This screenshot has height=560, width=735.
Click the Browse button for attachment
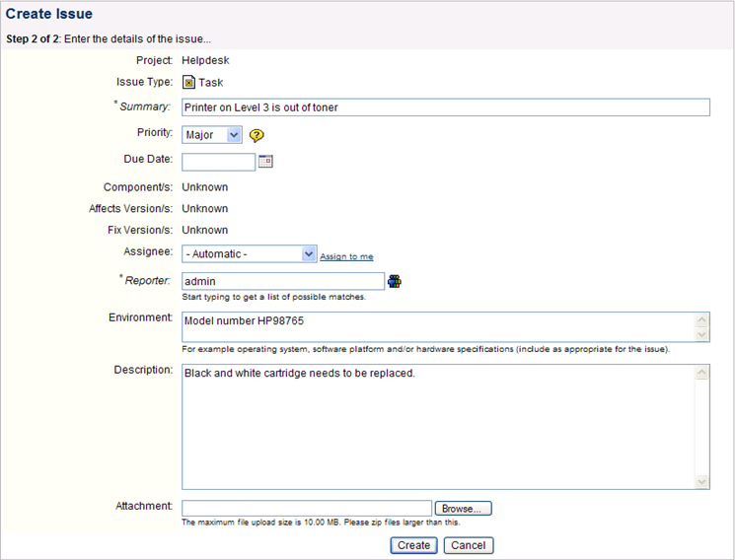tap(463, 509)
